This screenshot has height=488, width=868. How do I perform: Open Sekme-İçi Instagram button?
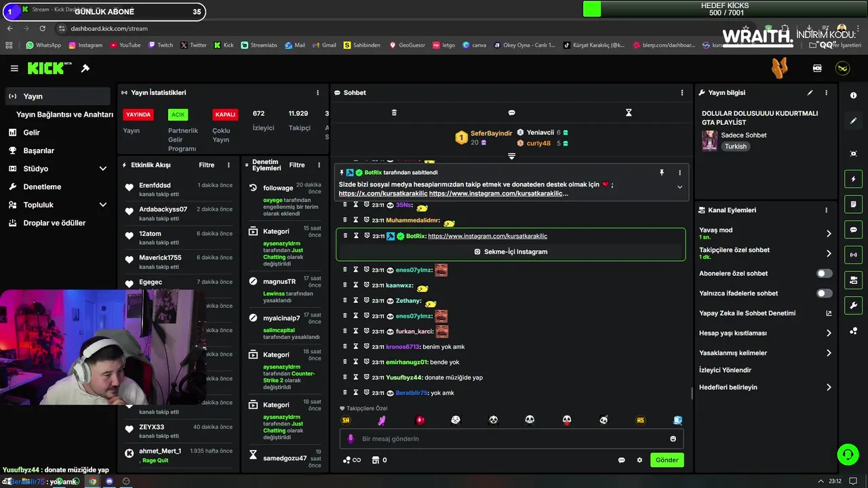click(511, 251)
